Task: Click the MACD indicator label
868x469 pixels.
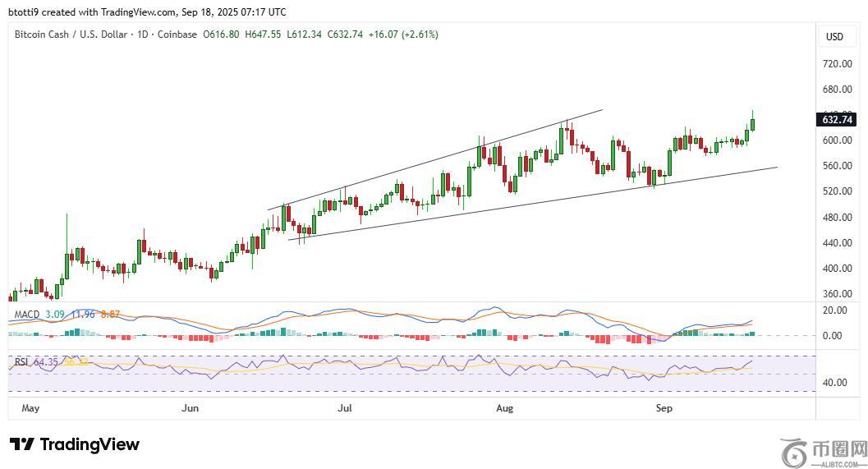Action: (x=27, y=314)
